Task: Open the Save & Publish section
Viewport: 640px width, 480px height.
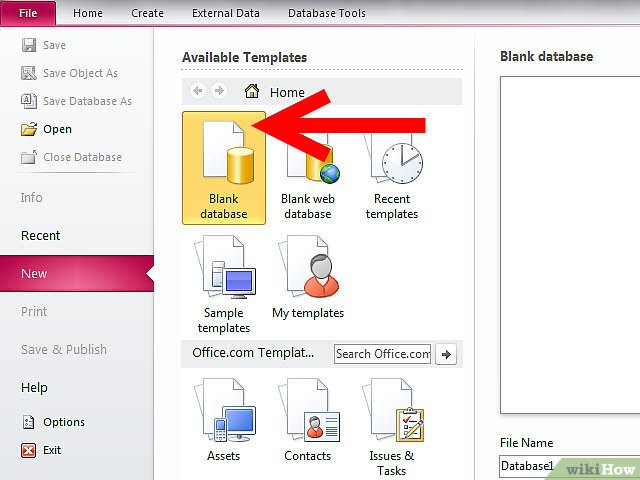Action: click(x=64, y=350)
